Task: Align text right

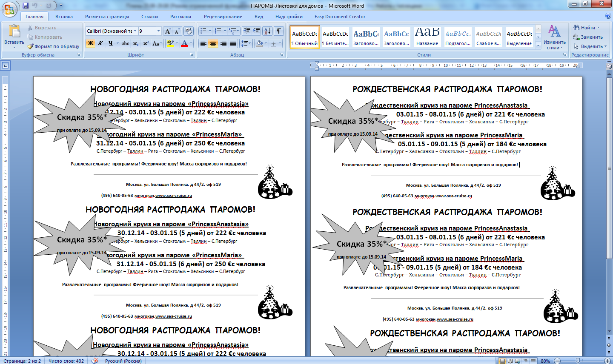Action: click(223, 43)
